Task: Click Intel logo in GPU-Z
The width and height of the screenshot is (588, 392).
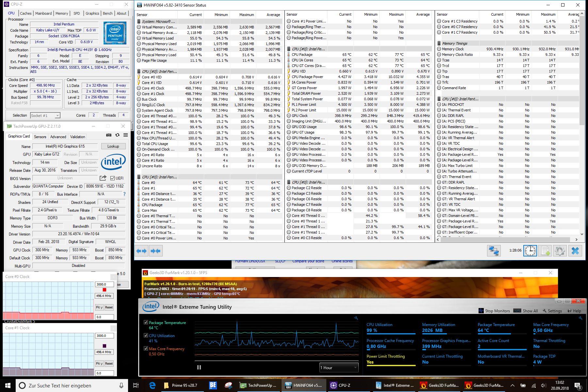Action: coord(113,162)
